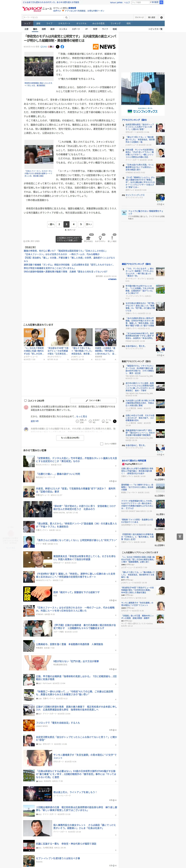
Task: Go to next page with 次へ
Action: [89, 224]
